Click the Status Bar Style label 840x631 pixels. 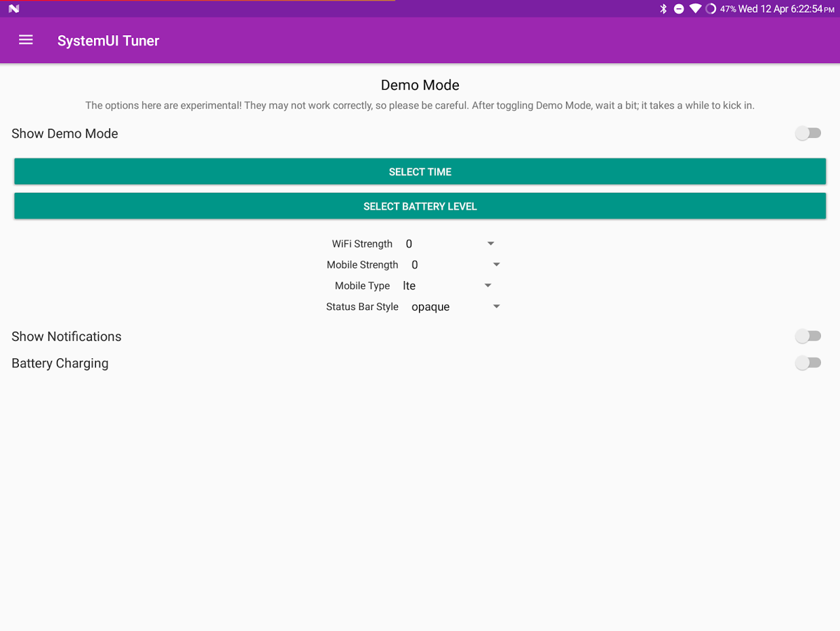coord(362,306)
